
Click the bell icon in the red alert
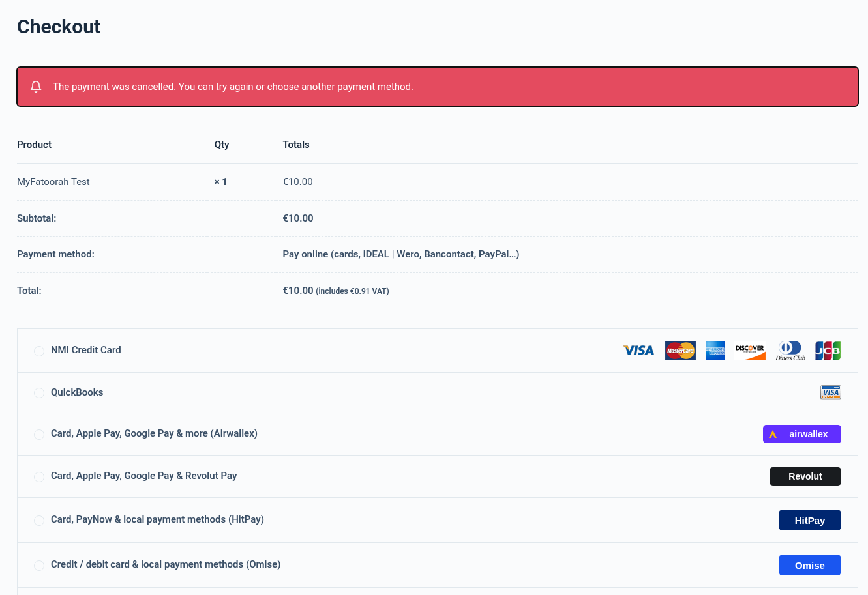pyautogui.click(x=36, y=87)
